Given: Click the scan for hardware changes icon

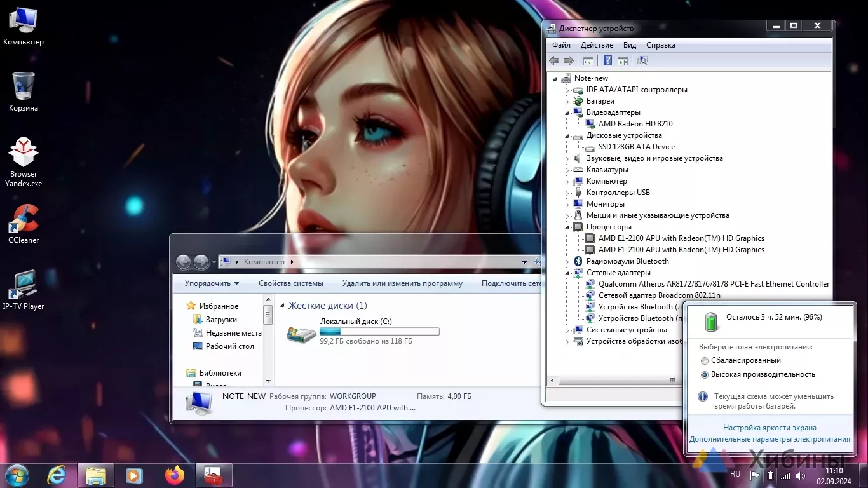Looking at the screenshot, I should [642, 60].
